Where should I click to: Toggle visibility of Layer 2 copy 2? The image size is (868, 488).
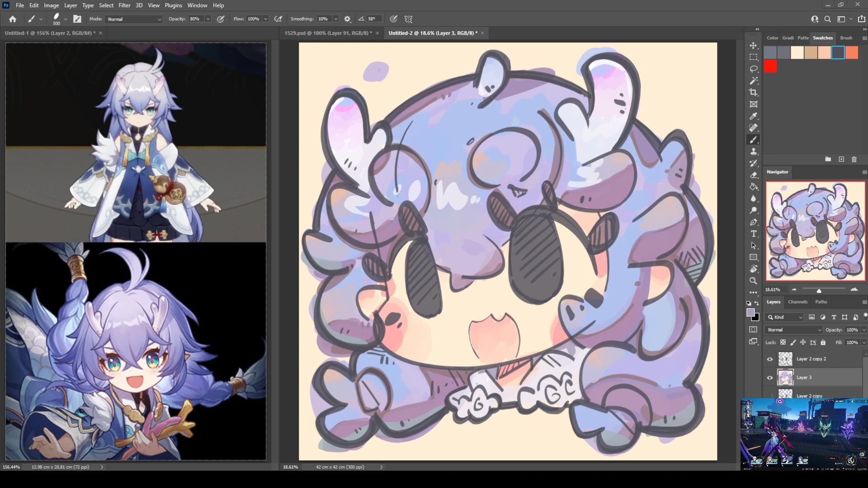point(770,359)
